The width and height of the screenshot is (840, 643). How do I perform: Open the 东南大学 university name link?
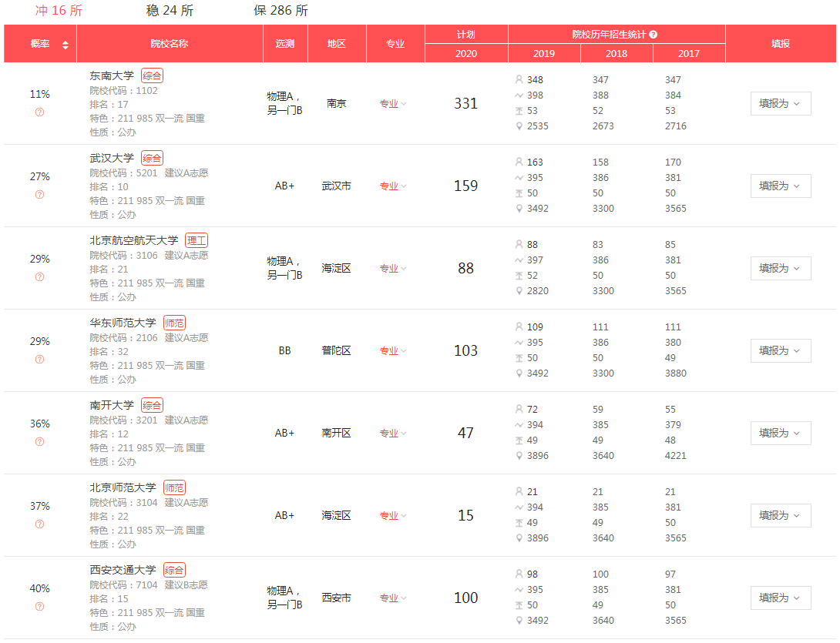[113, 76]
